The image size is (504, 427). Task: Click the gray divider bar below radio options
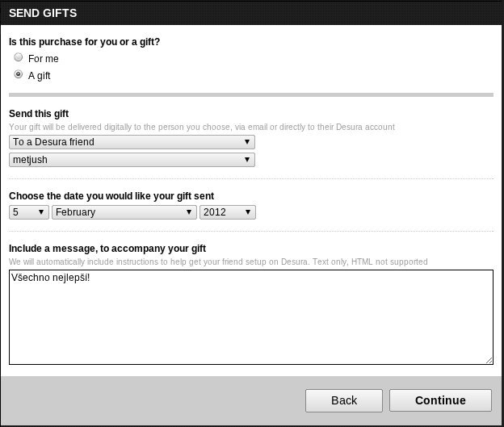(x=250, y=94)
